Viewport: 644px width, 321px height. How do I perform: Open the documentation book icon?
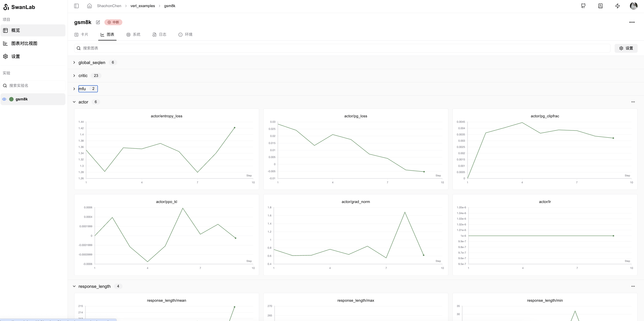coord(600,6)
